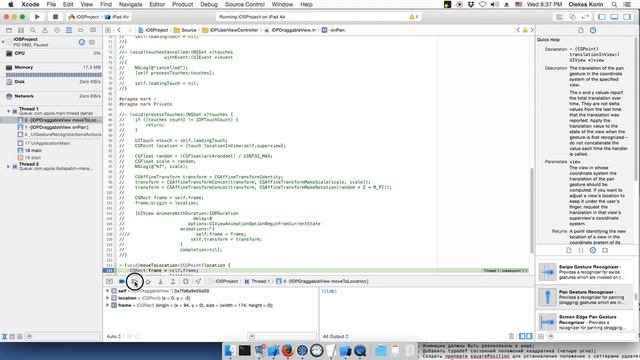Open the Find navigator magnifier icon
Image resolution: width=640 pixels, height=360 pixels.
point(33,30)
